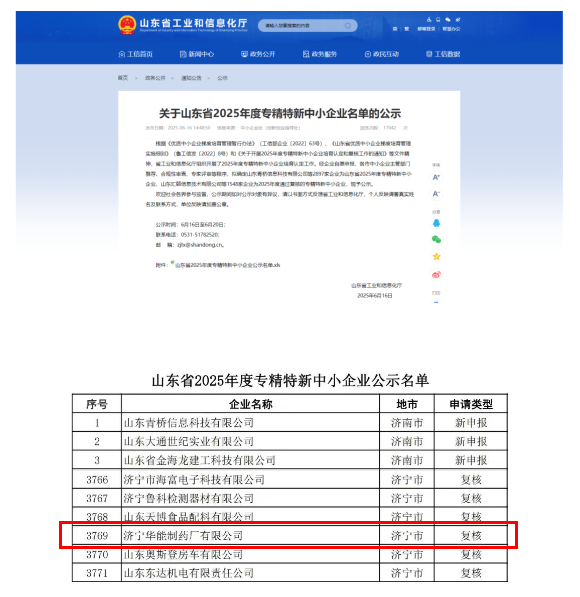Click 济南市 in row 1
This screenshot has width=580, height=597.
(x=407, y=423)
